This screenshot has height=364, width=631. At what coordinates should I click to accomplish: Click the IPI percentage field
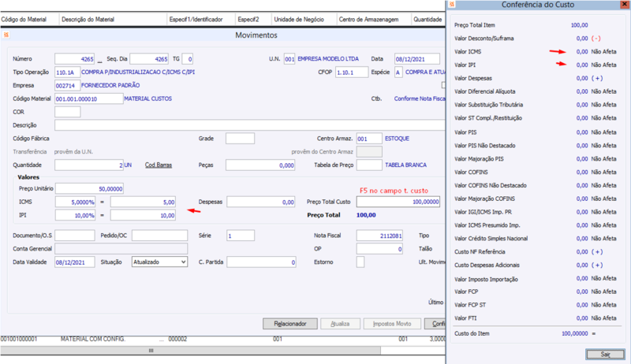[75, 215]
